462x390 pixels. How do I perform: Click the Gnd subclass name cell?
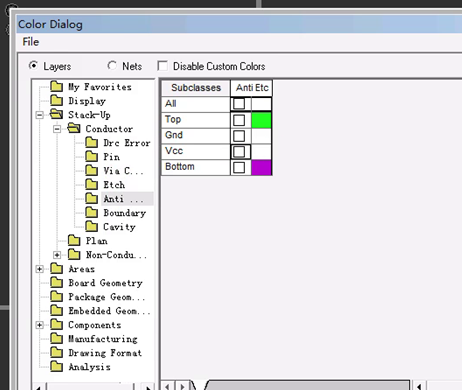(x=196, y=136)
